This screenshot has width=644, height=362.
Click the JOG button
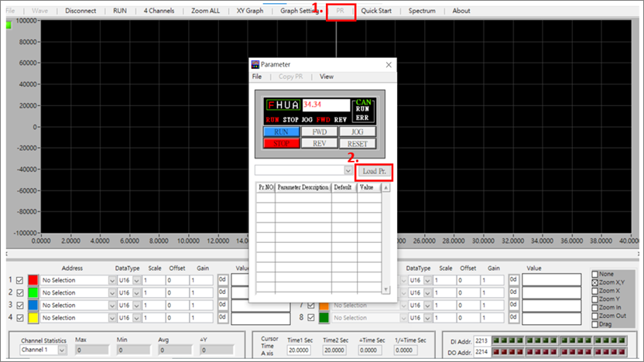(x=358, y=131)
